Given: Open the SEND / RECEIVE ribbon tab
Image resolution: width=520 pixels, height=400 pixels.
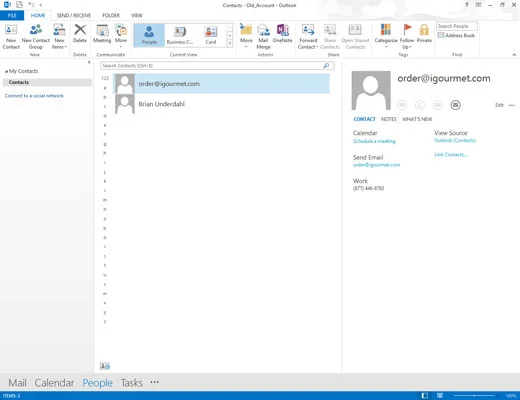Looking at the screenshot, I should (x=74, y=15).
